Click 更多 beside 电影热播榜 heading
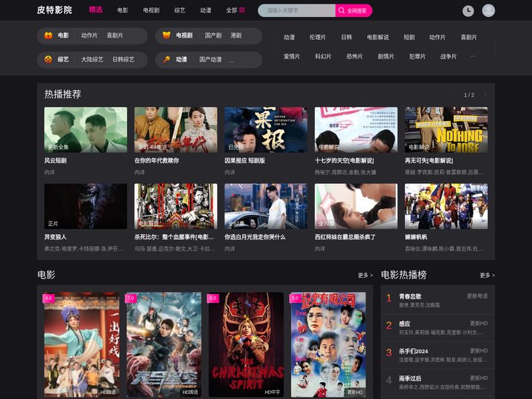The height and width of the screenshot is (399, 532). point(487,275)
